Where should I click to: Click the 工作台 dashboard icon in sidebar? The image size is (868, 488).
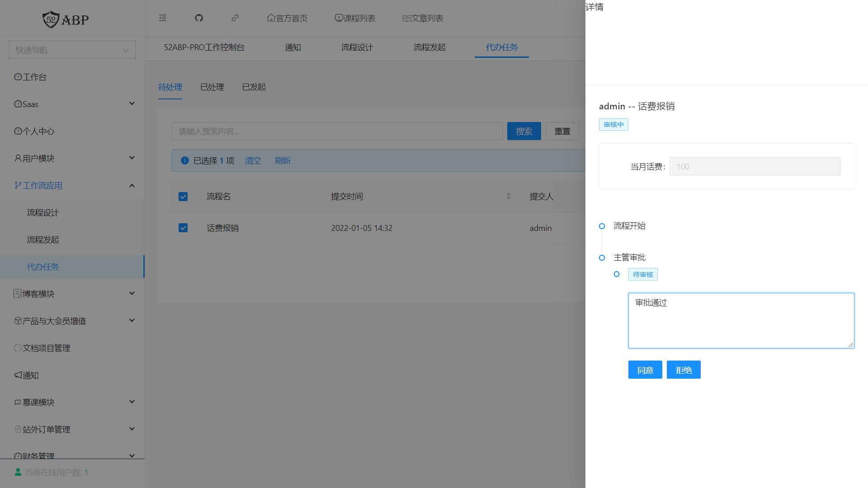[18, 77]
